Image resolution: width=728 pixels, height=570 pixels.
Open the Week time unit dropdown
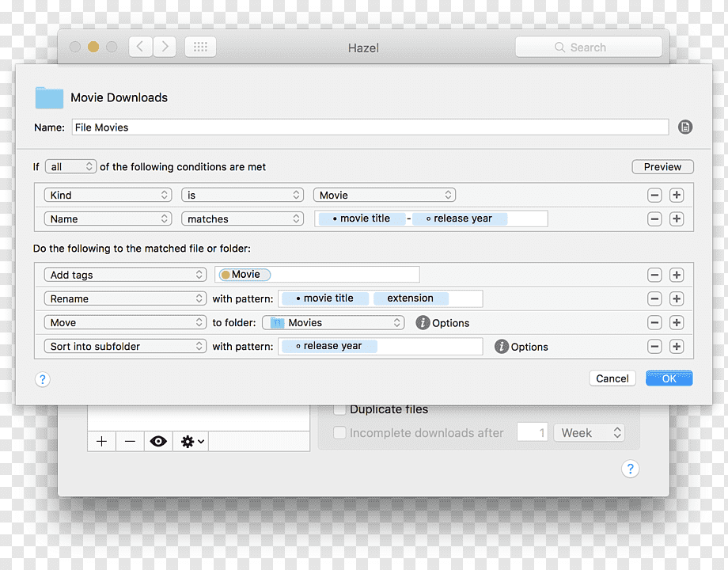tap(590, 433)
